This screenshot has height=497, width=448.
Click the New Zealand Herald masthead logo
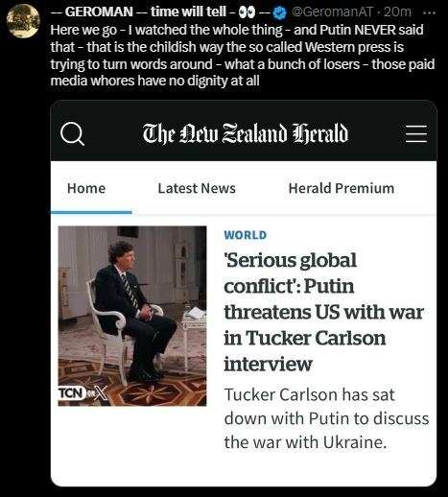(x=246, y=133)
